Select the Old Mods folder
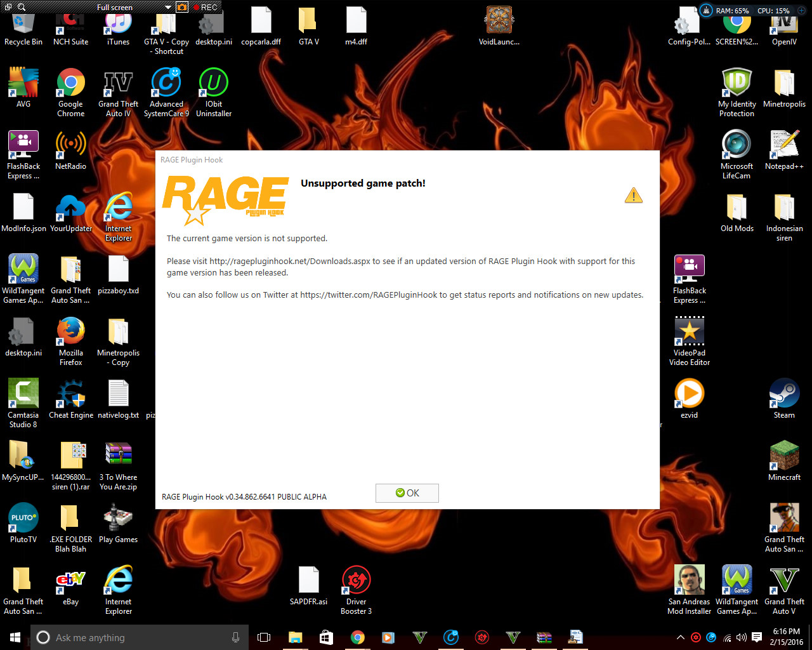This screenshot has height=650, width=812. [x=737, y=213]
